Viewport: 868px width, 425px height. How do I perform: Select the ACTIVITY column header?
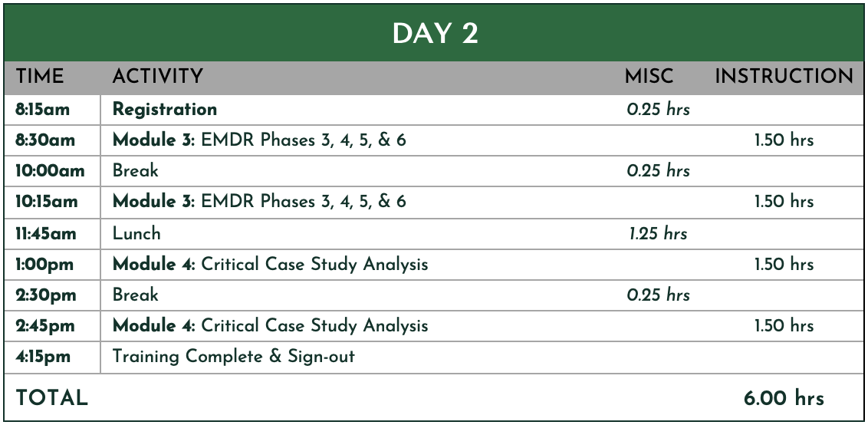pos(158,76)
